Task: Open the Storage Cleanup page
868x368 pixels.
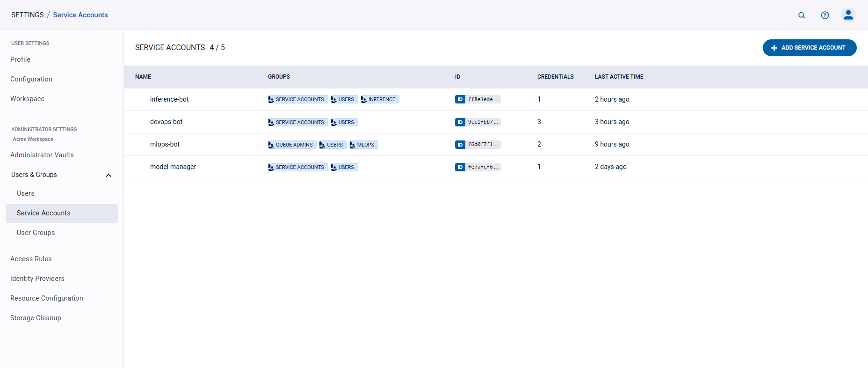Action: [36, 318]
